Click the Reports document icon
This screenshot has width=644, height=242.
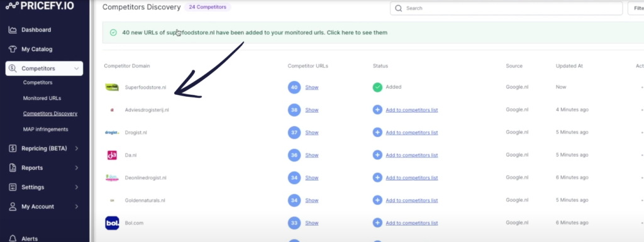pyautogui.click(x=13, y=168)
